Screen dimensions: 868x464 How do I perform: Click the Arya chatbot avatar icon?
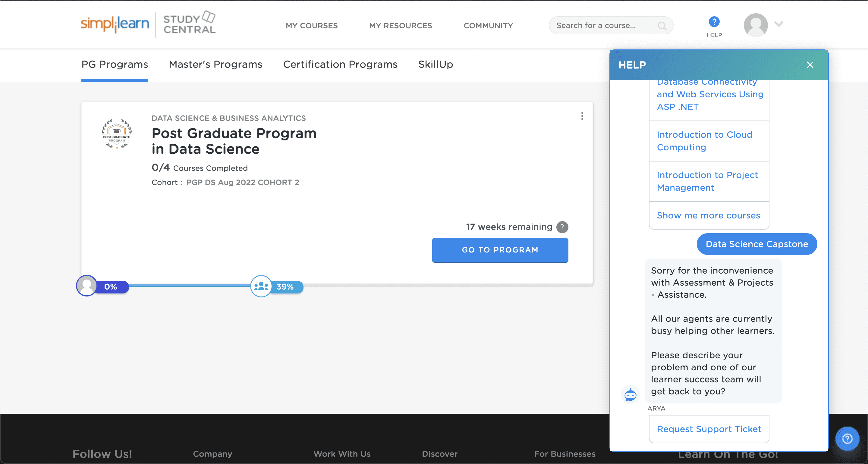tap(630, 394)
